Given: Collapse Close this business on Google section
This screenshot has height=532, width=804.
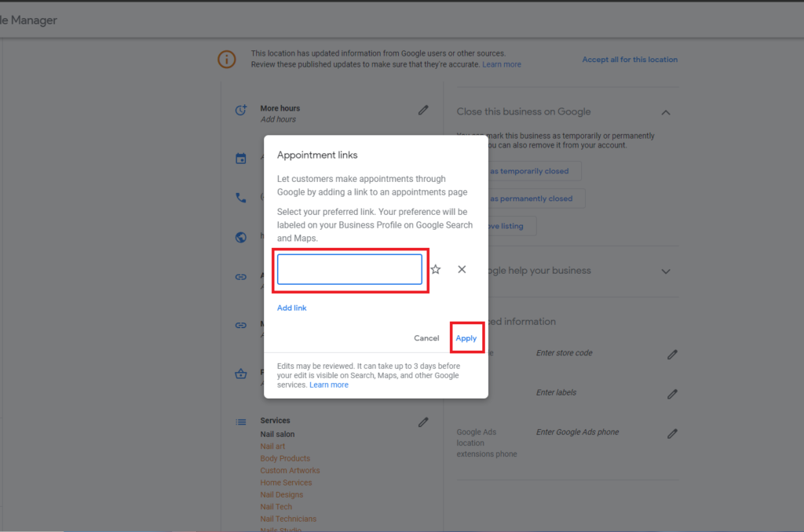Looking at the screenshot, I should pyautogui.click(x=666, y=112).
